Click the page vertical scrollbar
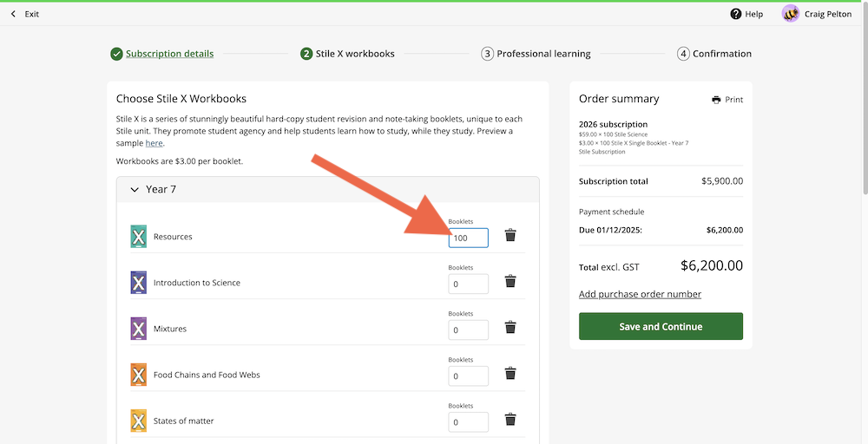The width and height of the screenshot is (868, 444). point(865,100)
